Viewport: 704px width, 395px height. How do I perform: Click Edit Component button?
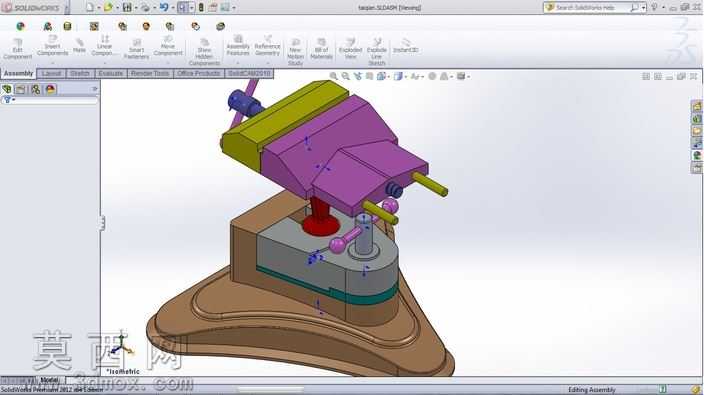[18, 49]
